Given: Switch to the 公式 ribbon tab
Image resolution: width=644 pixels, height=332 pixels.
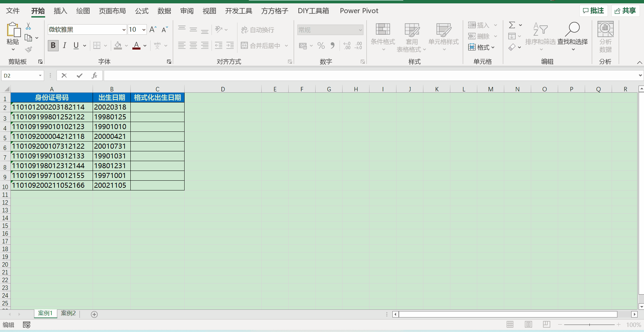Looking at the screenshot, I should coord(141,11).
